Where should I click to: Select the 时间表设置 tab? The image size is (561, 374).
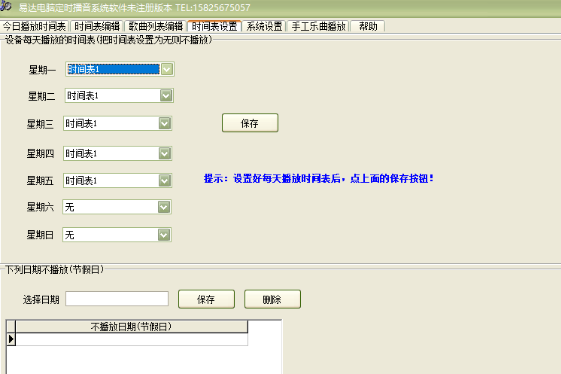tap(214, 26)
